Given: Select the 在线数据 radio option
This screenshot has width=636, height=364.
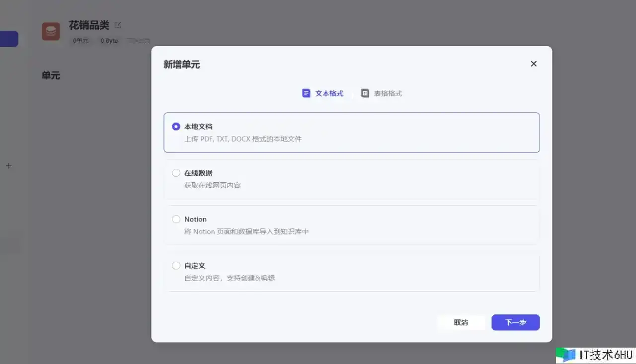Looking at the screenshot, I should (x=176, y=173).
